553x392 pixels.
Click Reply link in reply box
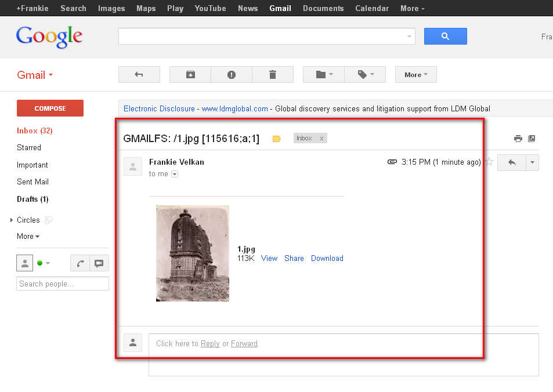click(x=210, y=344)
